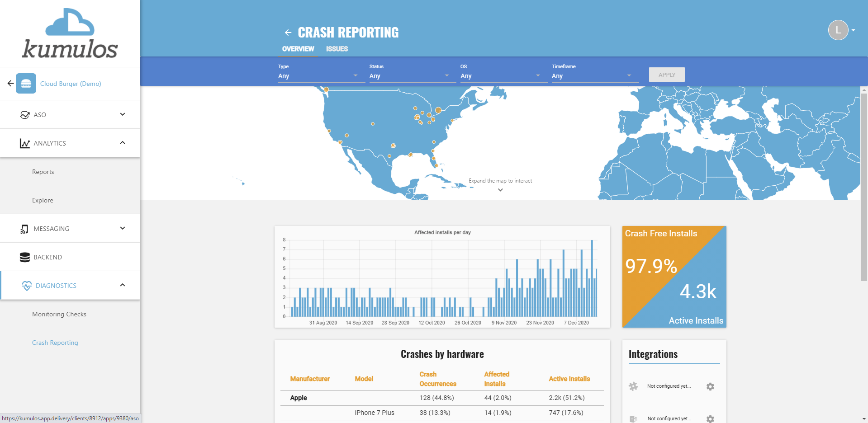The height and width of the screenshot is (423, 868).
Task: Open first integration's settings gear
Action: [710, 386]
